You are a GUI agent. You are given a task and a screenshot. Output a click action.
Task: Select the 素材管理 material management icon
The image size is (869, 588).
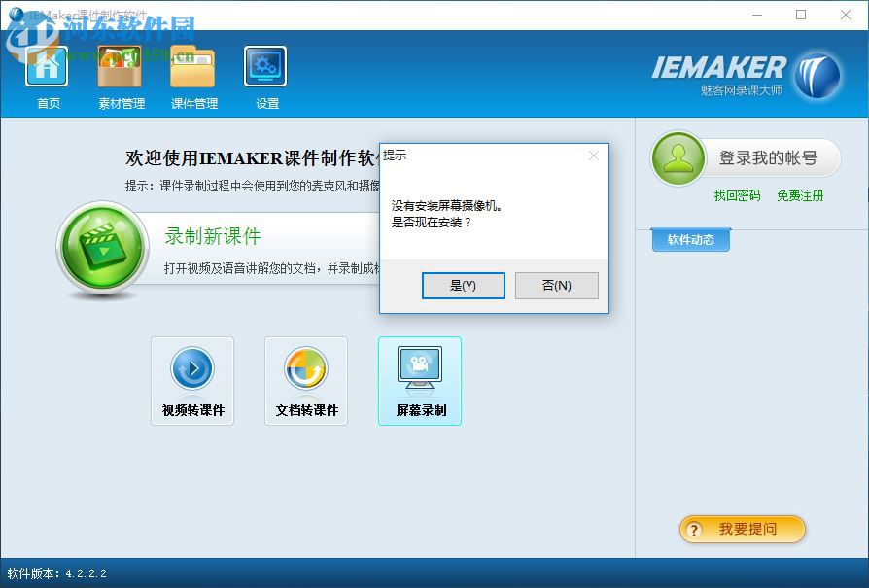tap(120, 68)
